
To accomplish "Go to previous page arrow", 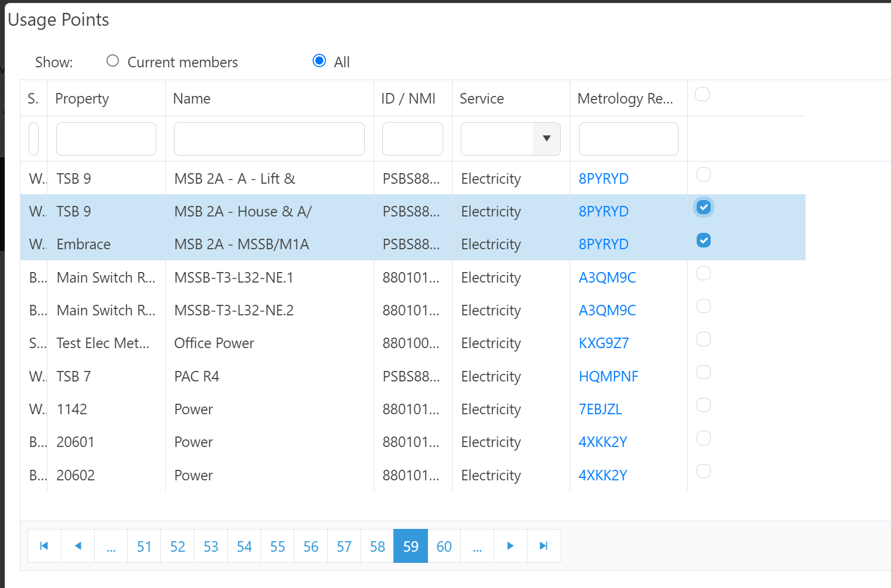I will coord(78,546).
